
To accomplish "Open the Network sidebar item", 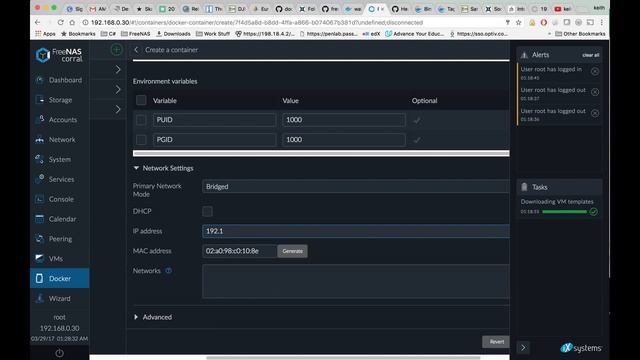I will (60, 140).
